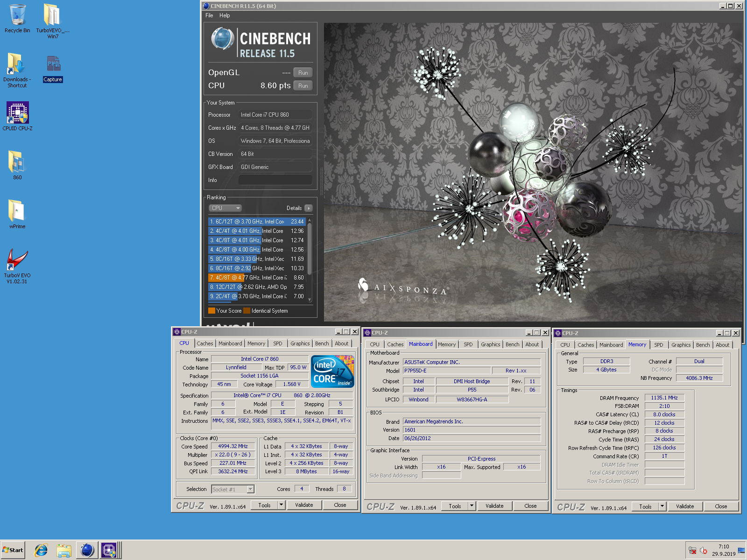Open the File menu in Cinebench

coord(209,15)
